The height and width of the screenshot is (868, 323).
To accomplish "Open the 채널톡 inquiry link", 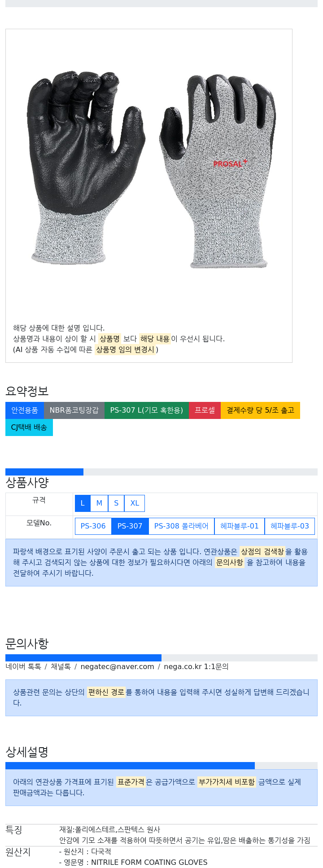I will click(61, 667).
